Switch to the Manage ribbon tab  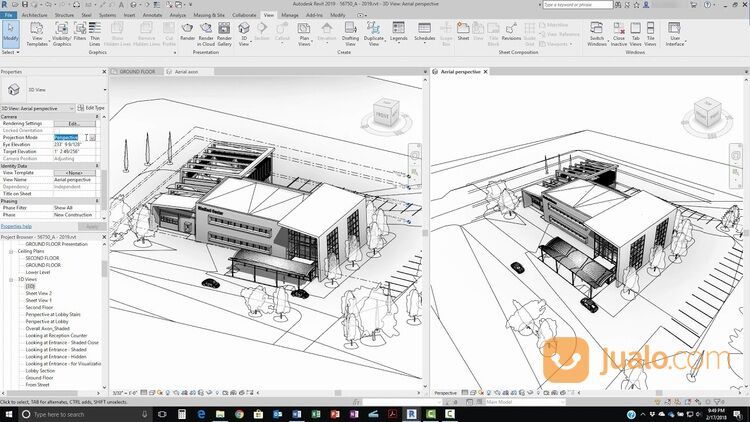point(289,15)
